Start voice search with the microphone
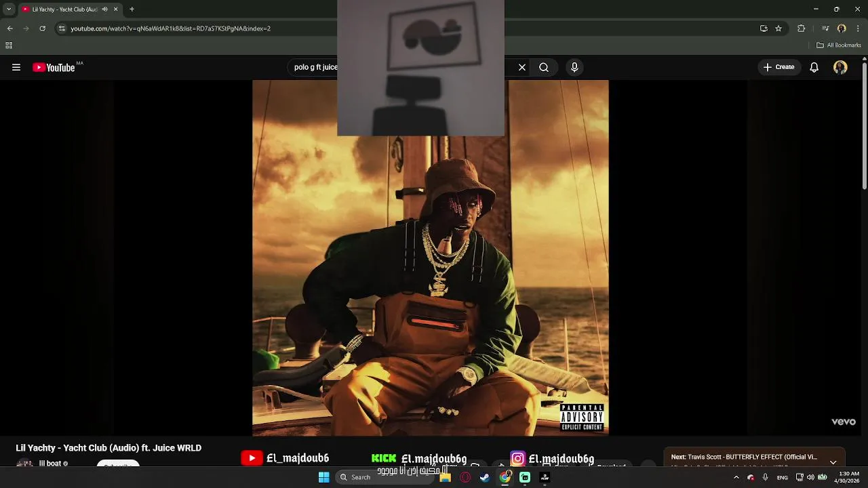Image resolution: width=868 pixels, height=488 pixels. (x=574, y=67)
